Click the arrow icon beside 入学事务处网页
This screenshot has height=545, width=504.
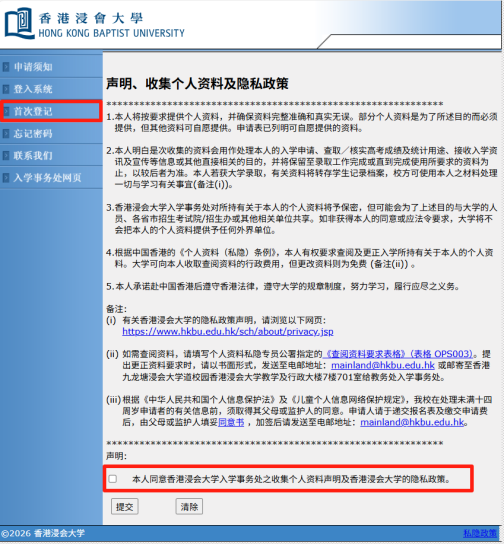[6, 178]
